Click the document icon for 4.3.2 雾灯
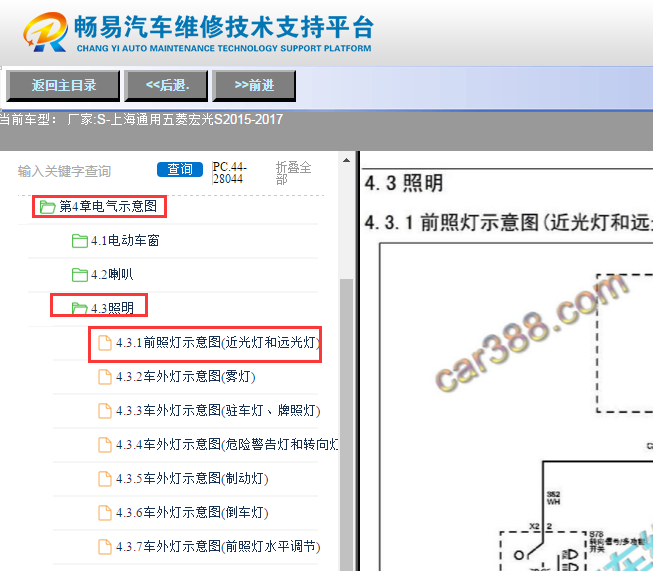This screenshot has height=571, width=653. [x=105, y=377]
